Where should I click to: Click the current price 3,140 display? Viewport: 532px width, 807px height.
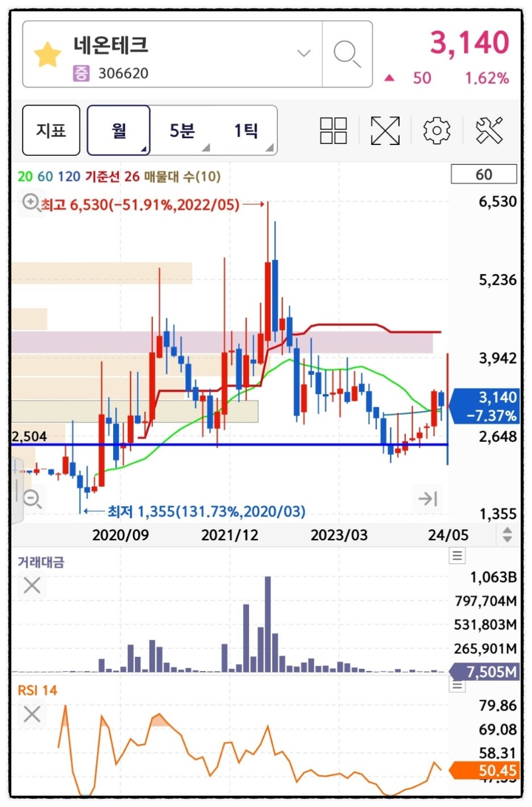tap(469, 43)
